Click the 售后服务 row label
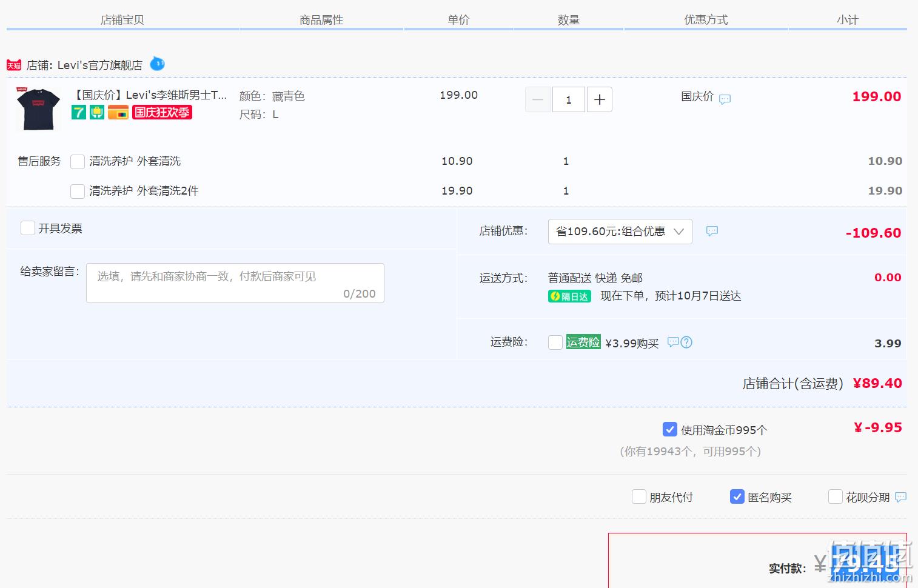Image resolution: width=918 pixels, height=588 pixels. [x=39, y=161]
